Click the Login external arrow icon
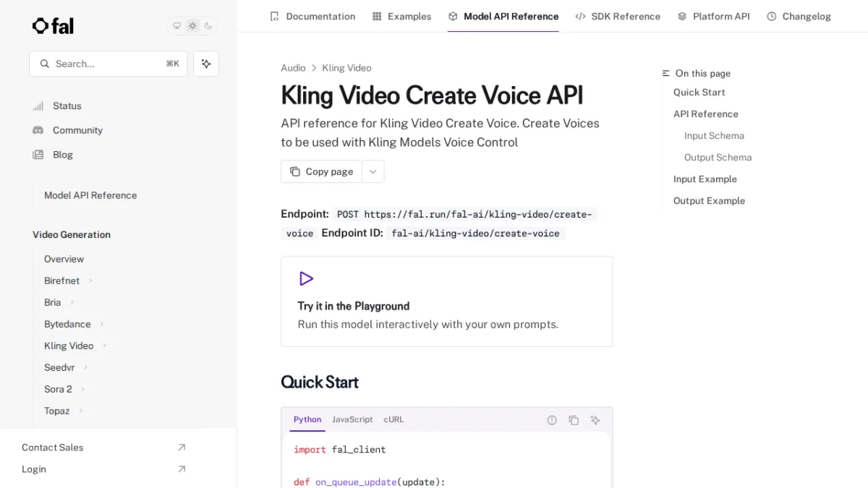This screenshot has height=488, width=868. click(182, 469)
